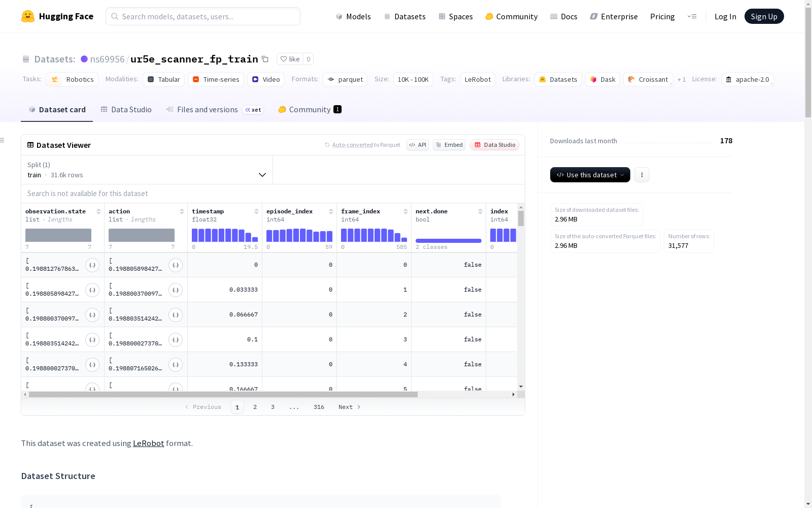Focus the search models, datasets, users field
This screenshot has height=508, width=812.
(x=203, y=16)
